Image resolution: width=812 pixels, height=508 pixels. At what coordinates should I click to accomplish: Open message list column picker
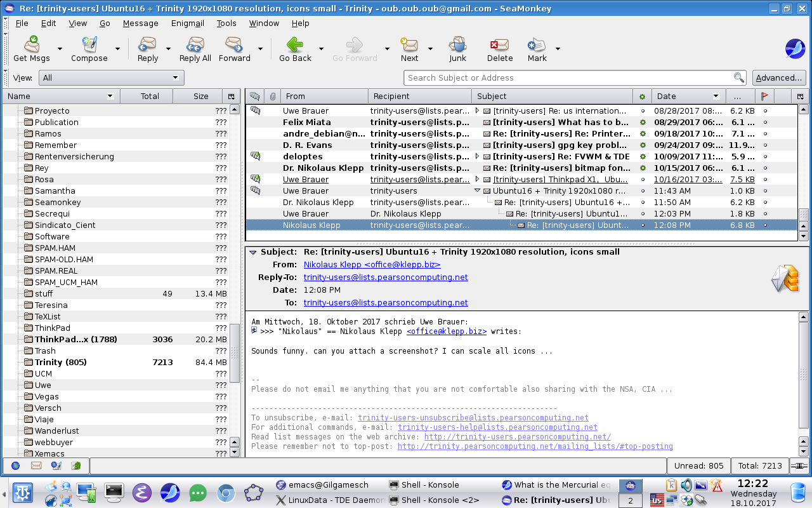click(x=801, y=97)
